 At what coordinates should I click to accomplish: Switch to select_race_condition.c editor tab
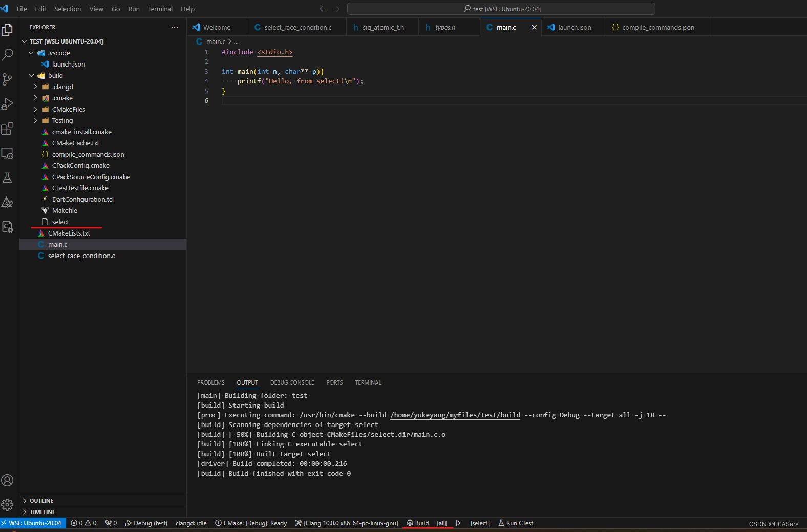[x=297, y=27]
